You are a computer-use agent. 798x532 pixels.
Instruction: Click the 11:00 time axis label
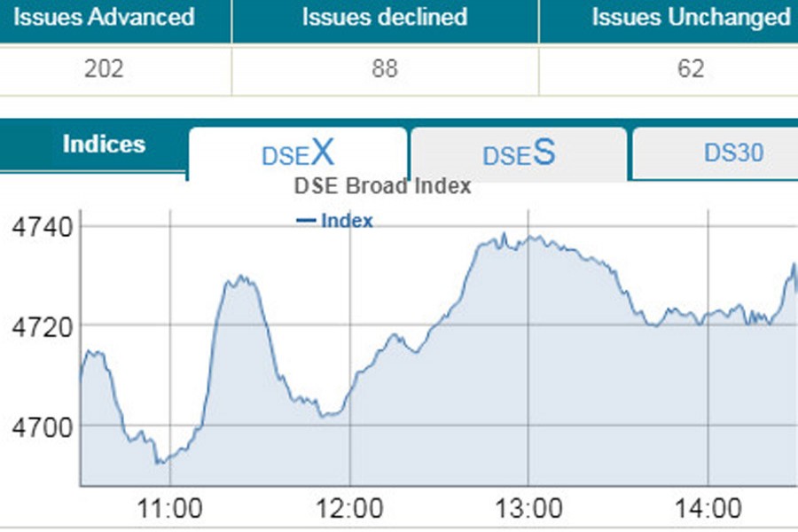pyautogui.click(x=171, y=509)
